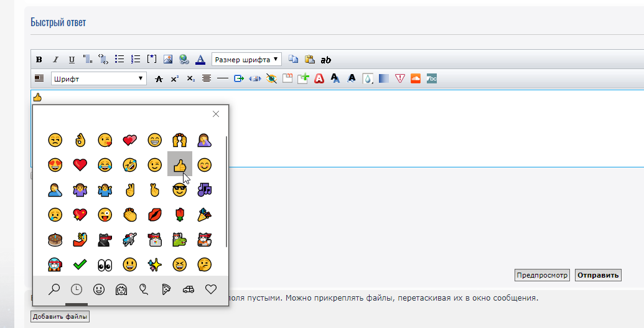644x328 pixels.
Task: Toggle italic formatting button
Action: (55, 60)
